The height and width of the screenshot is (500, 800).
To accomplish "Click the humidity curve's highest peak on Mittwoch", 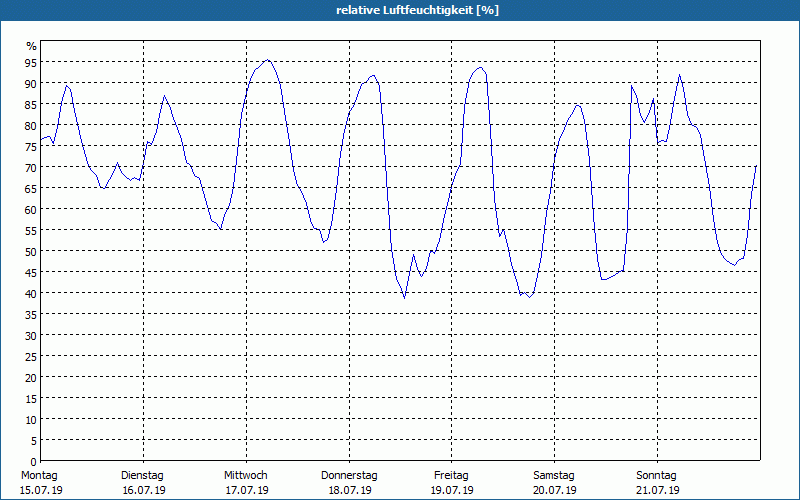I will click(266, 60).
